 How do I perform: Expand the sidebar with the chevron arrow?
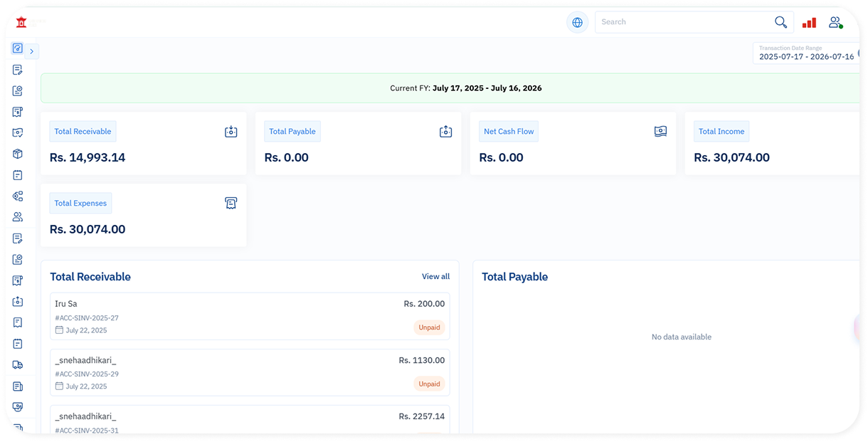[x=32, y=51]
